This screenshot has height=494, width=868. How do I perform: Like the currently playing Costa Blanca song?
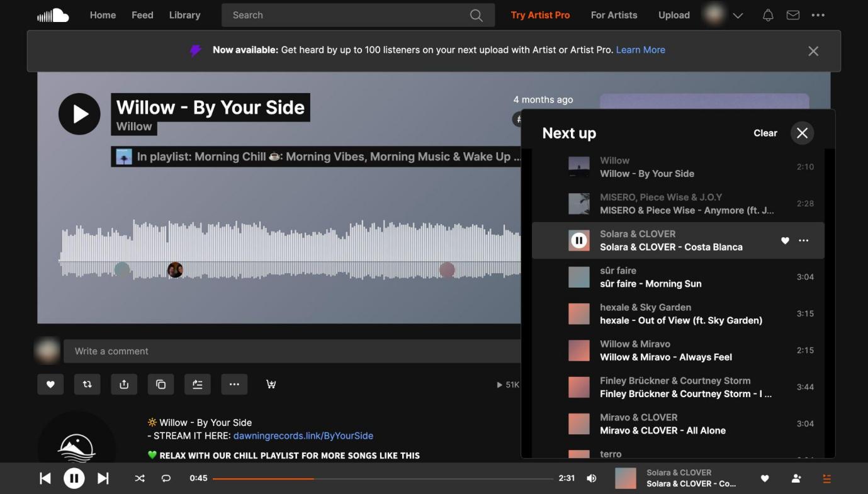(x=765, y=479)
